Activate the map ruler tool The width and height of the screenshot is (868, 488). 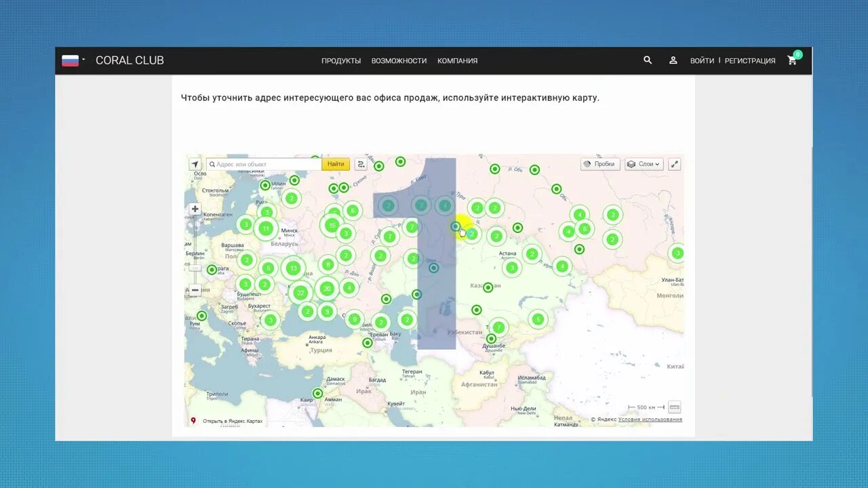[674, 407]
